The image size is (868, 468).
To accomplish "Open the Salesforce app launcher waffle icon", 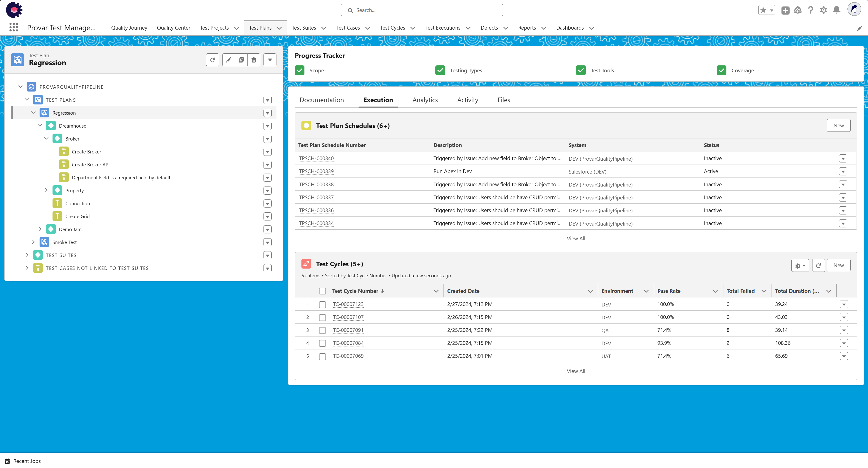I will coord(13,27).
